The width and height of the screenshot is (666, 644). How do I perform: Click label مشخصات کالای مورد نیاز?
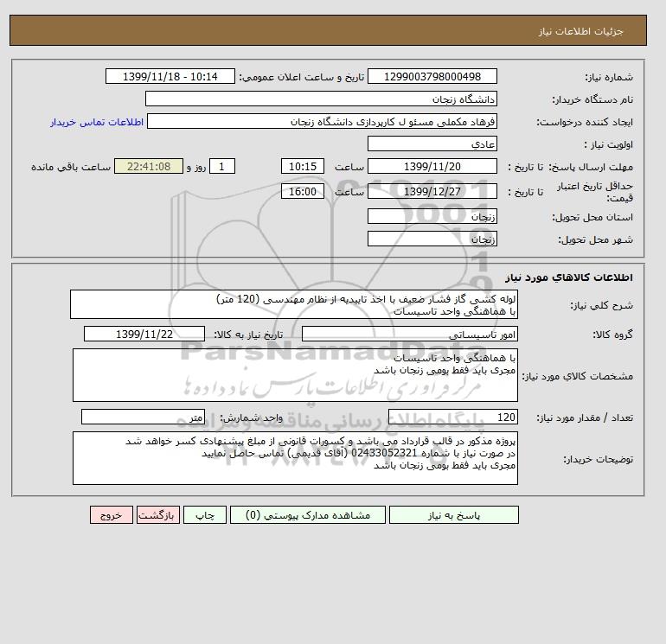(577, 376)
